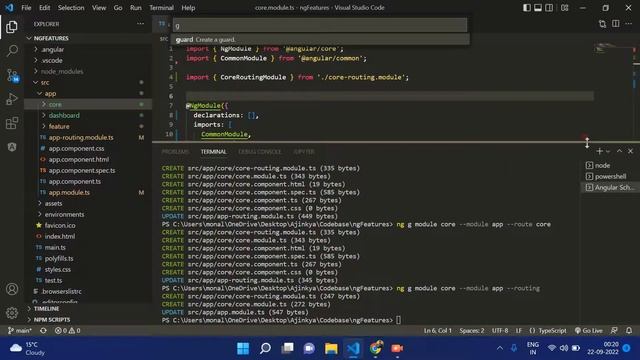The image size is (640, 360).
Task: Change LF end of line sequence
Action: tap(518, 330)
